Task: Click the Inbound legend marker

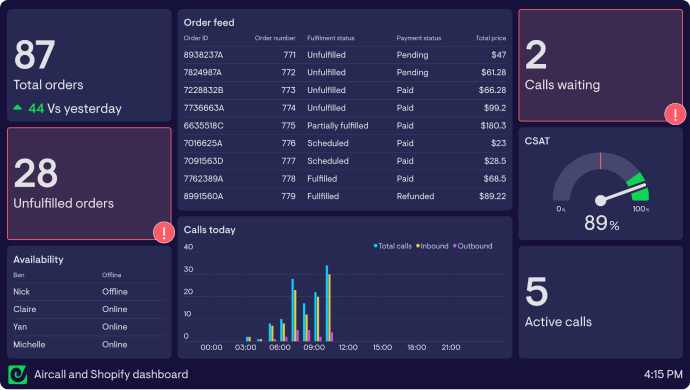Action: tap(418, 246)
